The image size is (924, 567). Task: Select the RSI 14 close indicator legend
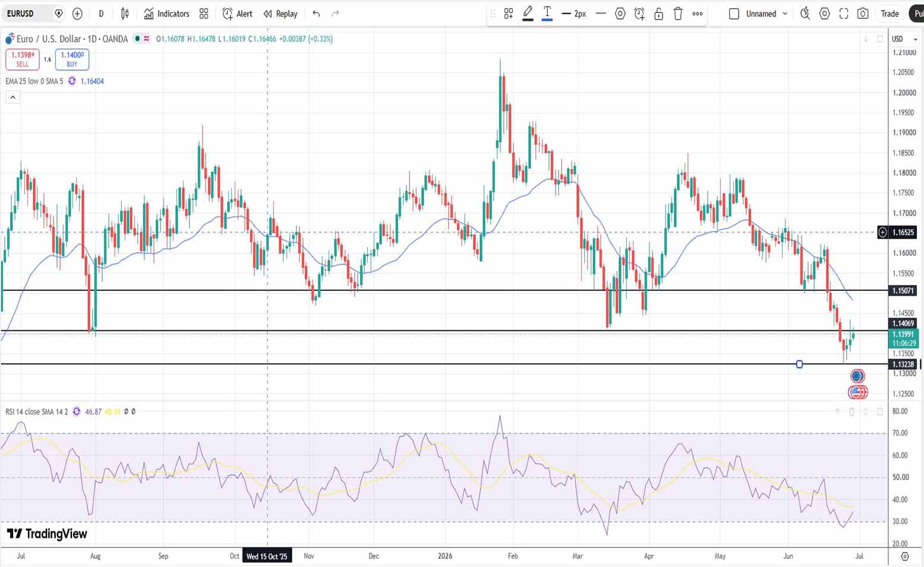pos(37,411)
